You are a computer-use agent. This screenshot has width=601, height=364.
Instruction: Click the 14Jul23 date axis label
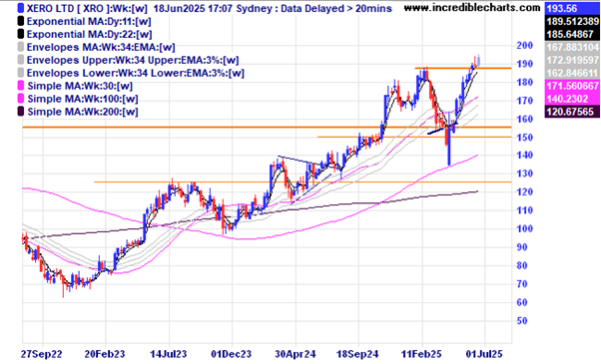pyautogui.click(x=169, y=354)
